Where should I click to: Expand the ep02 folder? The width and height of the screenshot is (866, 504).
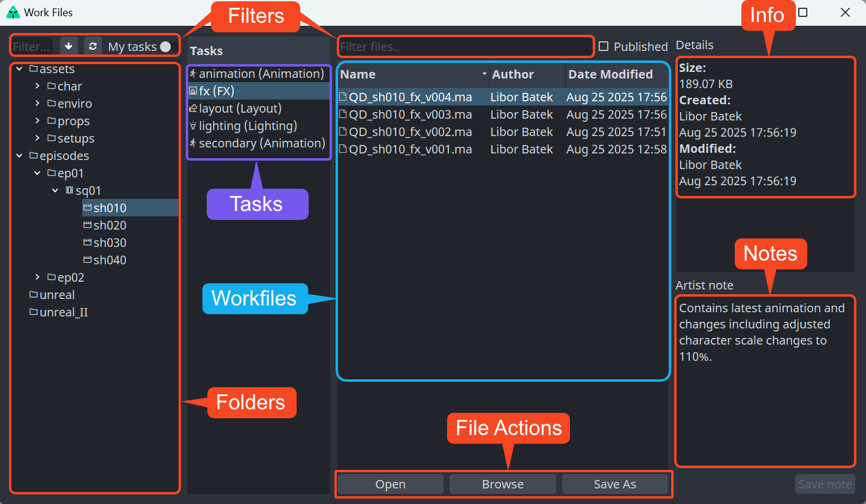37,277
